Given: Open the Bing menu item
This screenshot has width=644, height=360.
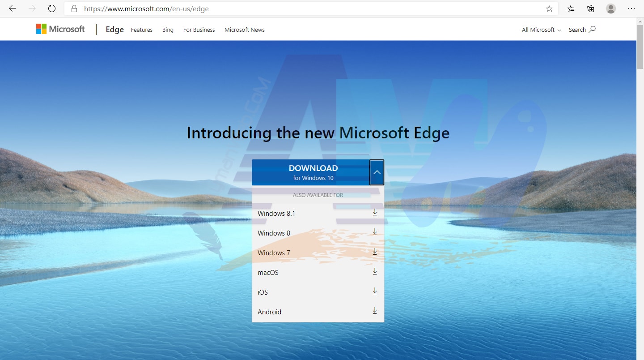Looking at the screenshot, I should (168, 30).
